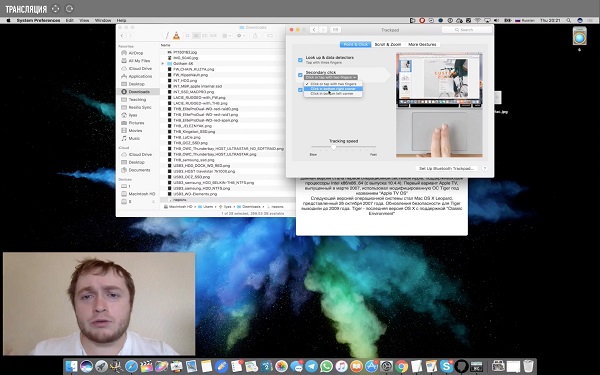Open Pictures in Finder sidebar
This screenshot has width=600, height=375.
click(x=136, y=123)
